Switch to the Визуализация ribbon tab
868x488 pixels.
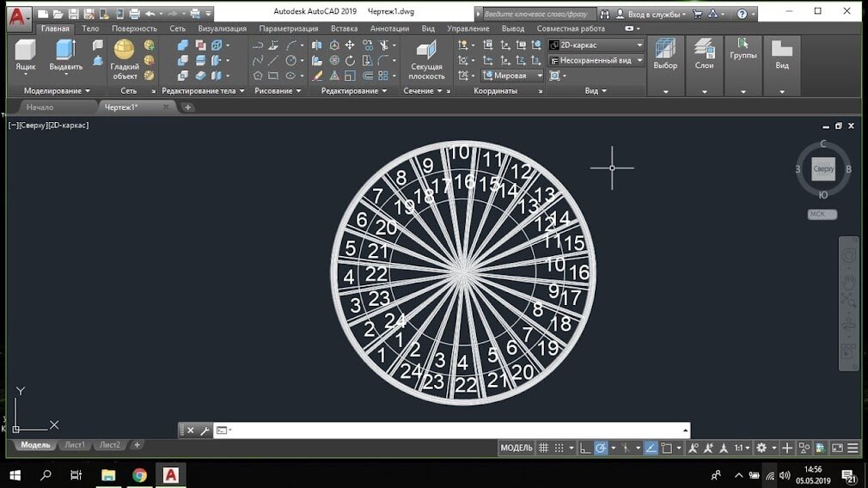pyautogui.click(x=222, y=28)
